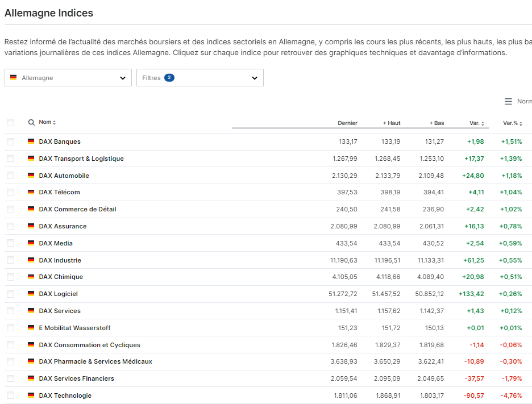Viewport: 532px width, 404px height.
Task: Click the sort arrows next to Nom
Action: tap(55, 123)
